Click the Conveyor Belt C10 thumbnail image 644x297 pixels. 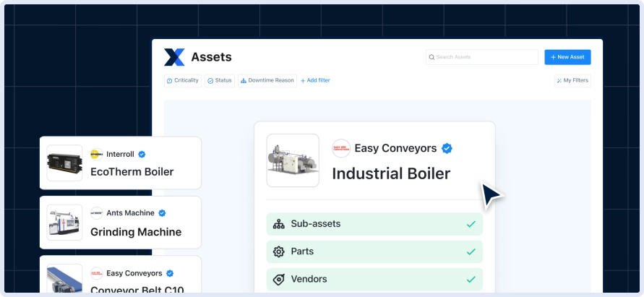(x=64, y=278)
